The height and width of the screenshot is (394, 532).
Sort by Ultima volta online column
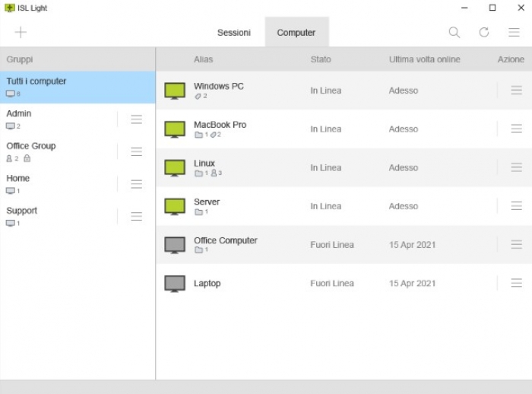pos(424,59)
